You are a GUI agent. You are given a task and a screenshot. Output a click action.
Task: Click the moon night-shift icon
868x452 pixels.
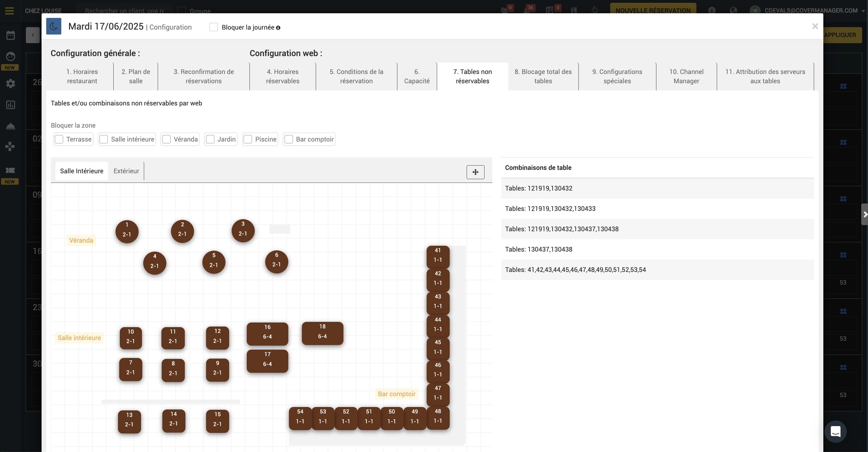click(x=54, y=26)
